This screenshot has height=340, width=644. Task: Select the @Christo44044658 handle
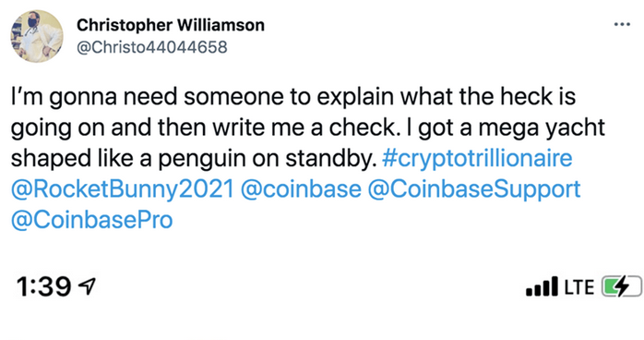point(152,47)
